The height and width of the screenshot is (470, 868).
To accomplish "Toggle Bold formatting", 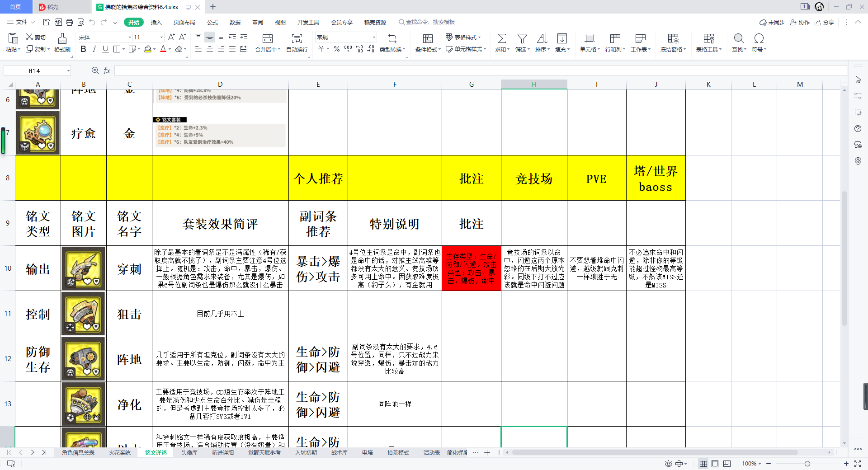I will [83, 49].
